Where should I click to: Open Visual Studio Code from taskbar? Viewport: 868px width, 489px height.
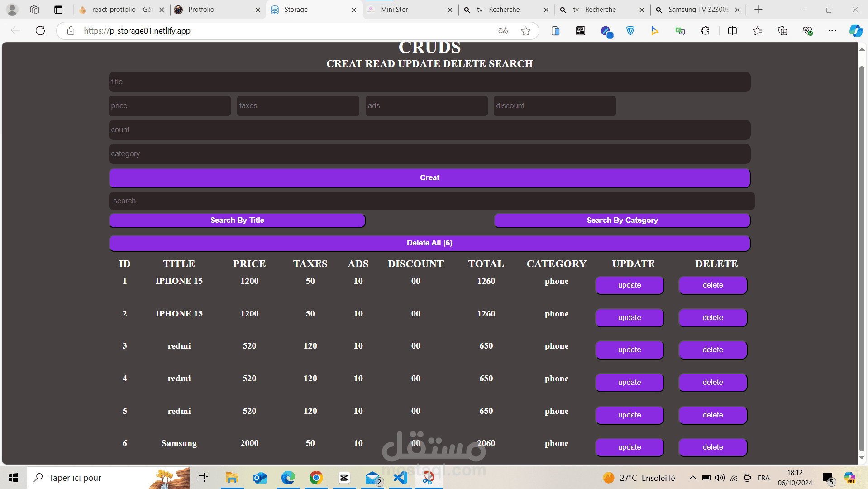pyautogui.click(x=401, y=478)
